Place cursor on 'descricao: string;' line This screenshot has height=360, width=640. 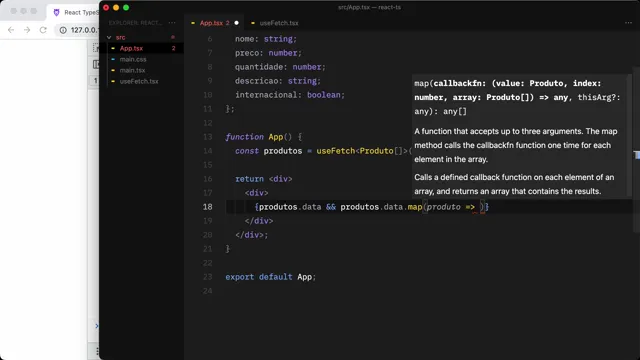(x=278, y=81)
